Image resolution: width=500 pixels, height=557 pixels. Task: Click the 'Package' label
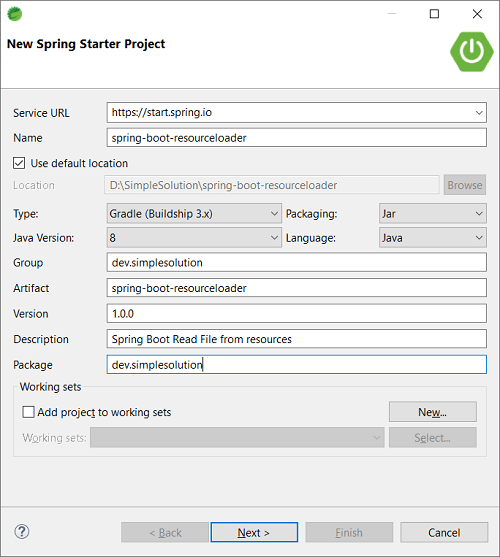click(33, 365)
